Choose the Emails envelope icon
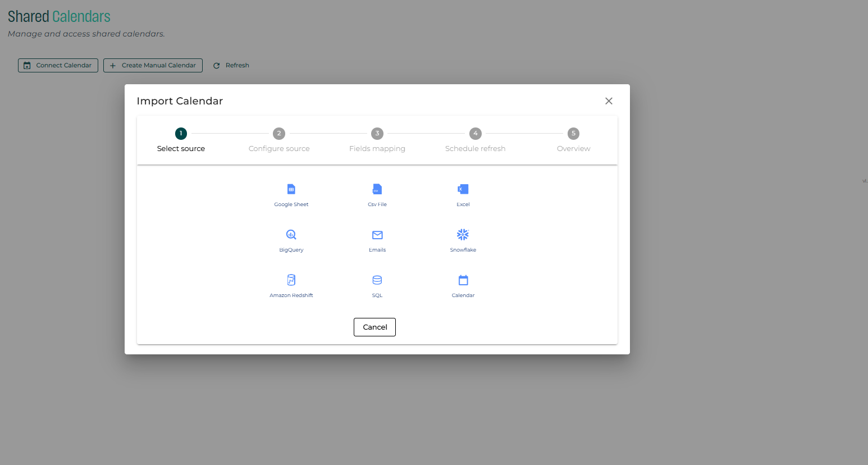This screenshot has height=465, width=868. (x=377, y=235)
